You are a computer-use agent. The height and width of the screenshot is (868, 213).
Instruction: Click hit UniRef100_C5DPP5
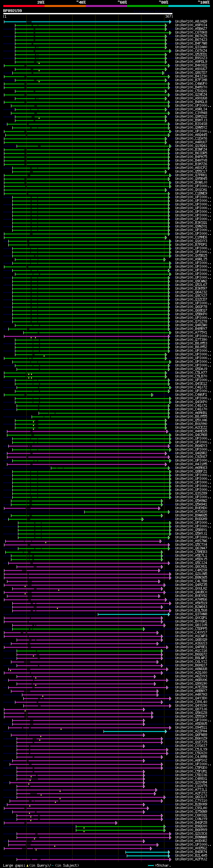click(191, 629)
